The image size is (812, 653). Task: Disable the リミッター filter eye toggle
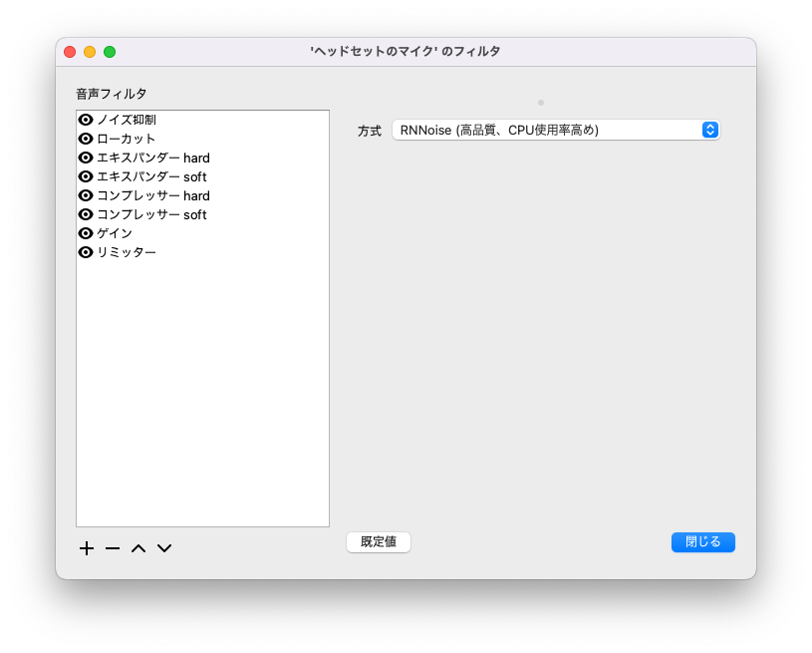tap(86, 252)
